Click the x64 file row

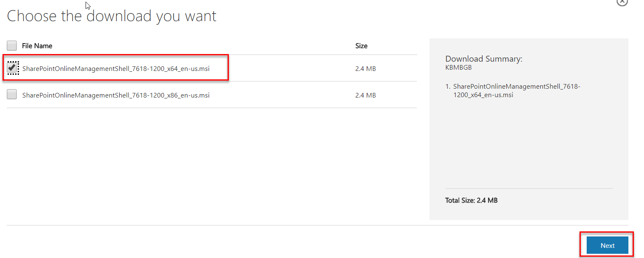point(274,68)
